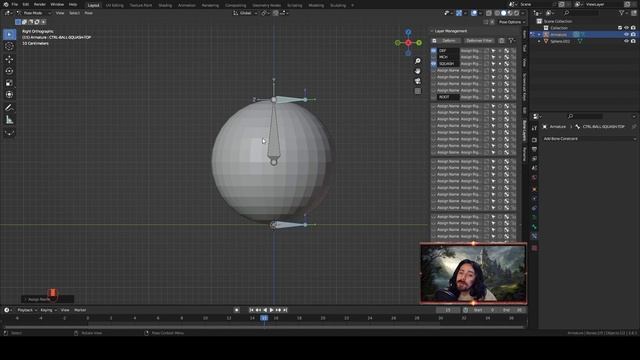Click the navigation gizmo Z axis
Viewport: 640px width, 360px height.
408,32
